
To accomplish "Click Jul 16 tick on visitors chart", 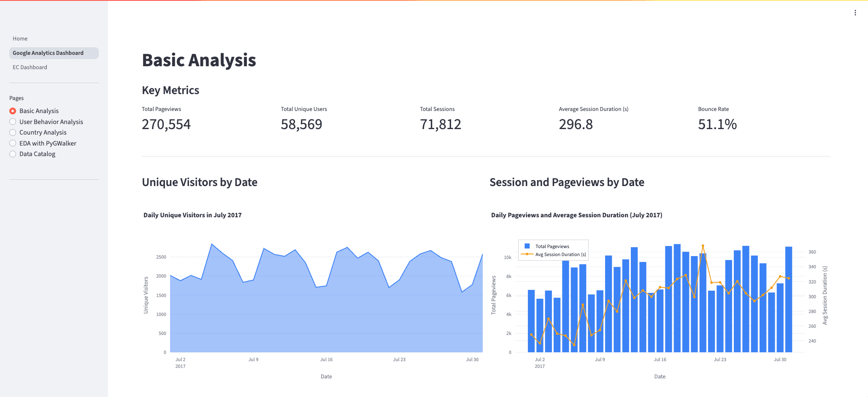I will coord(326,359).
